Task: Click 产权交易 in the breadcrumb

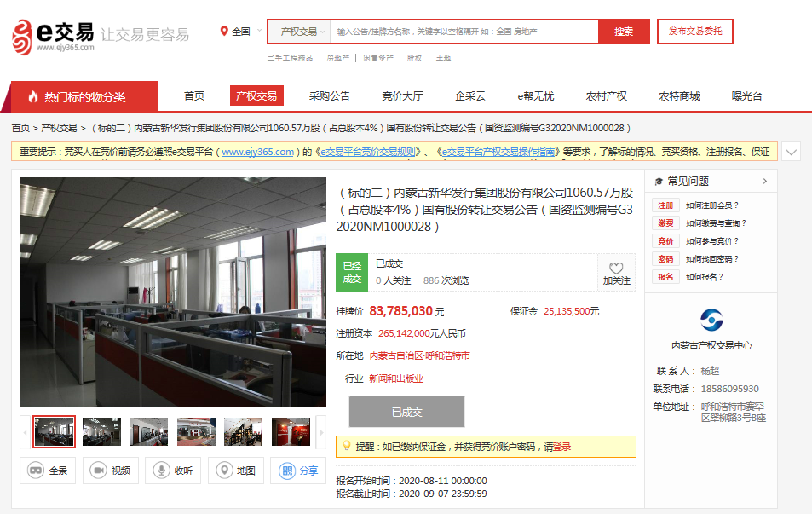Action: [x=59, y=128]
